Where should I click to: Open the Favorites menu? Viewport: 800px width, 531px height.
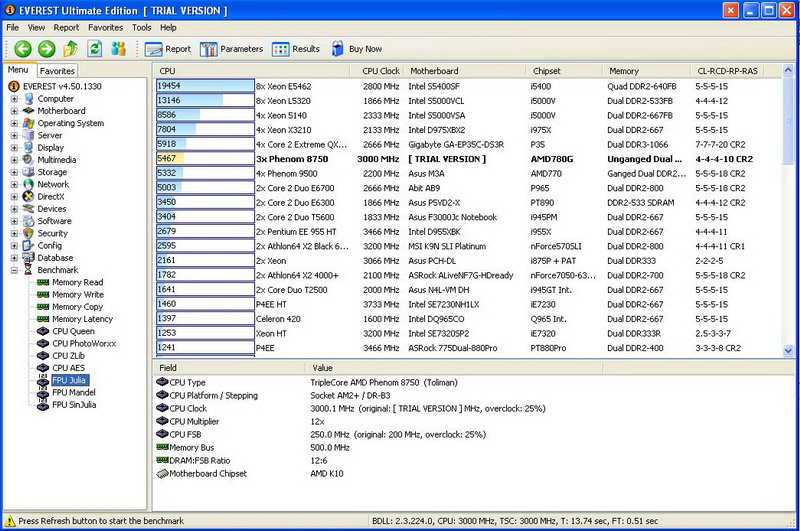(106, 28)
